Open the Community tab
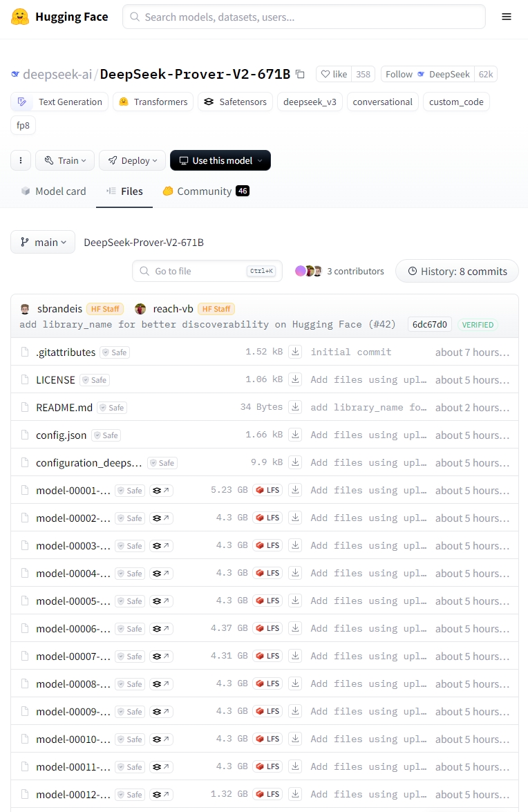This screenshot has height=812, width=528. (205, 191)
